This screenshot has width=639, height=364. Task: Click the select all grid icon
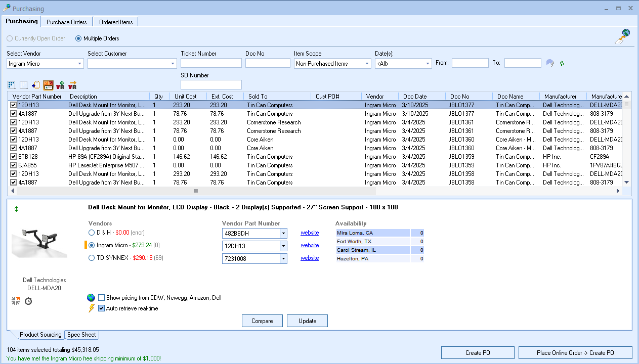(12, 85)
